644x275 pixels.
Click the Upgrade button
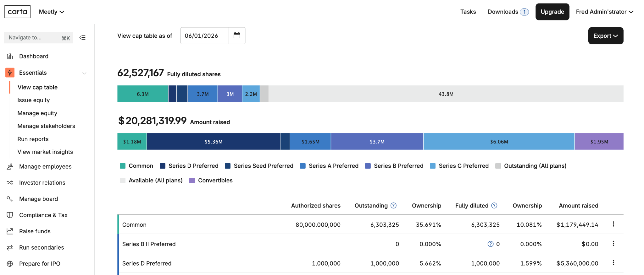[x=552, y=12]
